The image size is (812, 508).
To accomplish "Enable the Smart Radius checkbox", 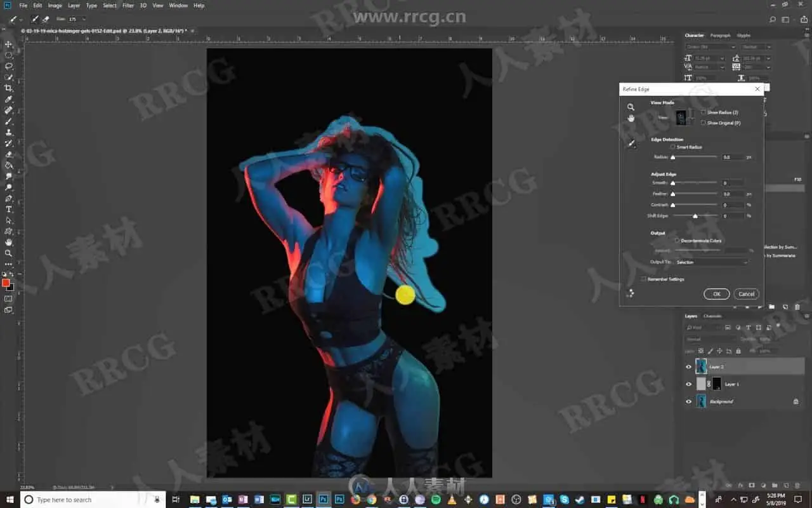I will [673, 147].
